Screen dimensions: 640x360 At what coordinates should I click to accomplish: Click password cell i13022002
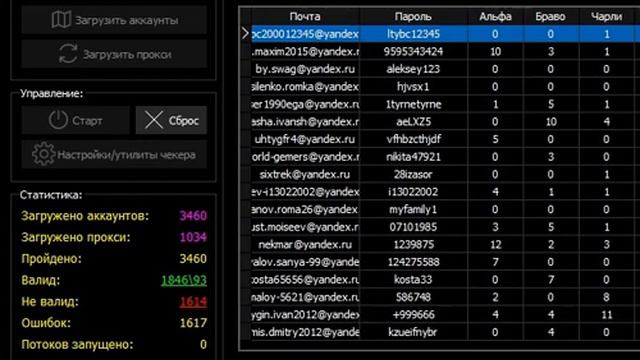[x=413, y=192]
